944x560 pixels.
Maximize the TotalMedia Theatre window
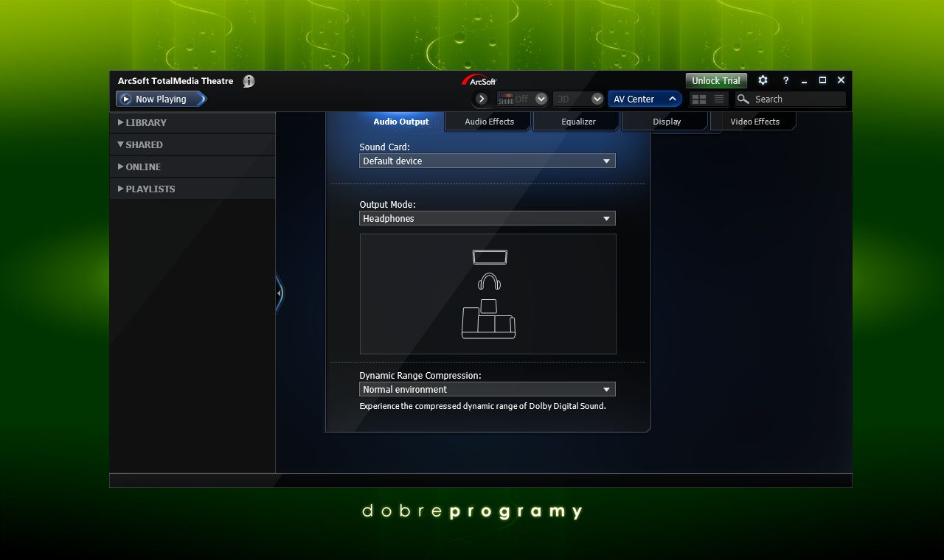(x=822, y=80)
